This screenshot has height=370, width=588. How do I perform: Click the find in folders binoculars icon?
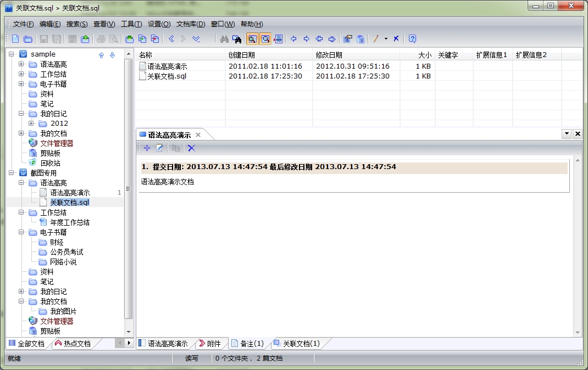click(237, 39)
